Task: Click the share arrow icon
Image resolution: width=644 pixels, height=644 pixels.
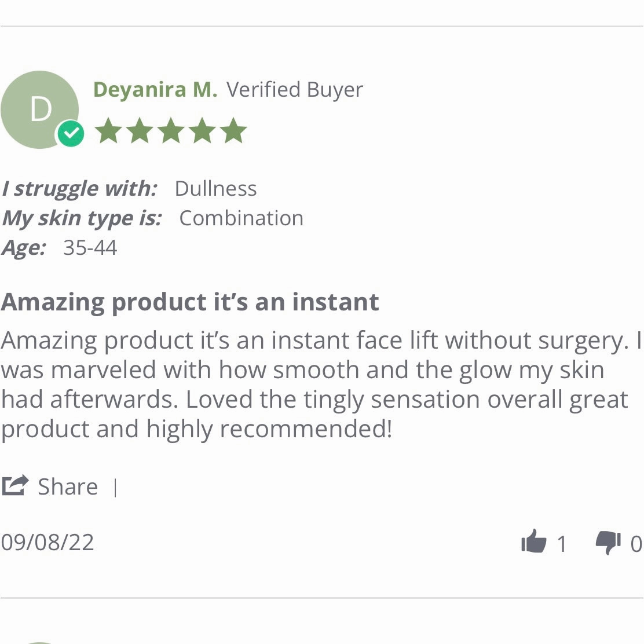Action: (x=15, y=485)
